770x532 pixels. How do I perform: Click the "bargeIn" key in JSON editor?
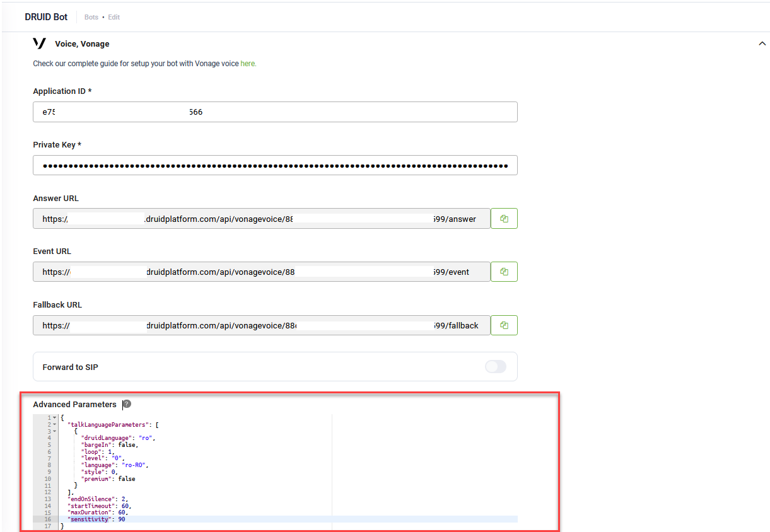point(96,445)
